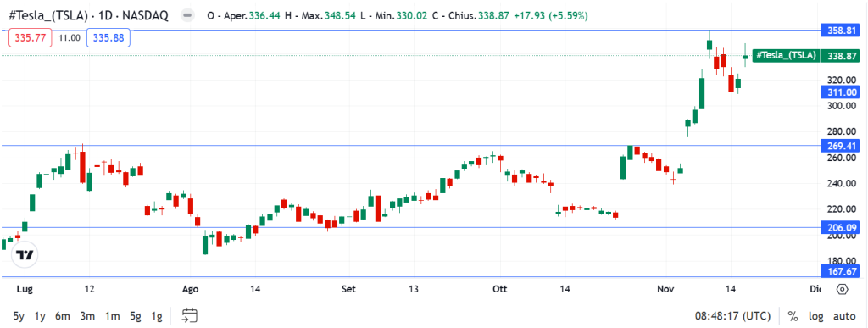This screenshot has width=868, height=328.
Task: Click the Ott month label on time axis
Action: 499,289
